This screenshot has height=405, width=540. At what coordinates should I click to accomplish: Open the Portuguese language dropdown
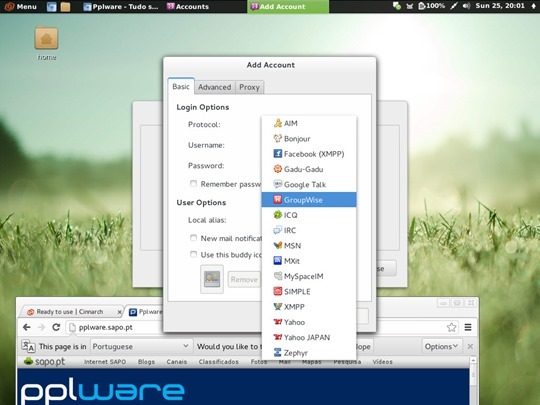(141, 346)
